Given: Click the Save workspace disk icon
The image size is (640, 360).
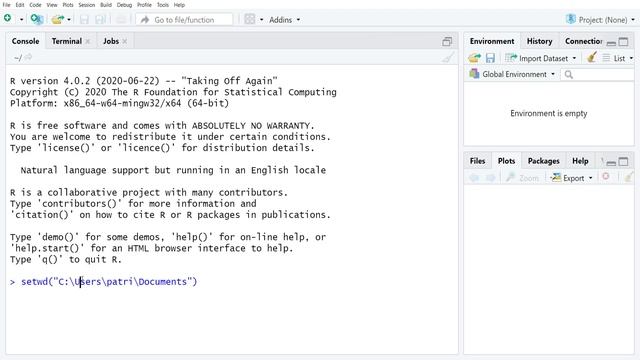Looking at the screenshot, I should 490,58.
